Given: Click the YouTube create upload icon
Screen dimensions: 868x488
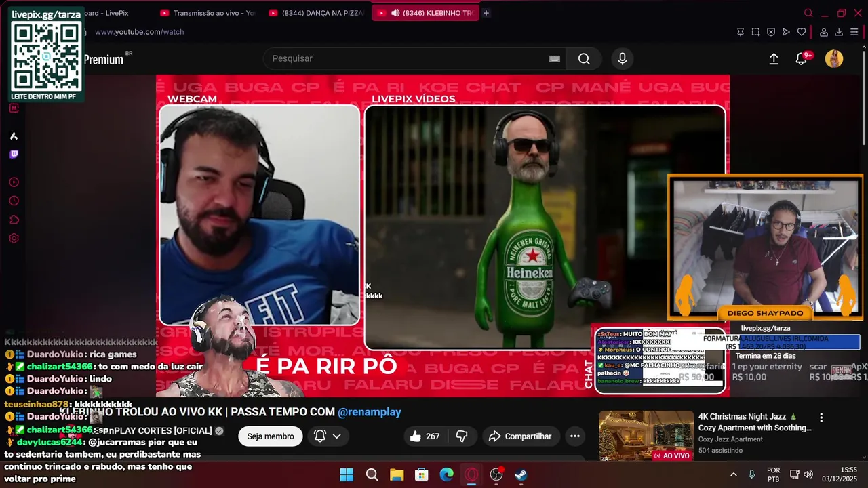Looking at the screenshot, I should (774, 59).
